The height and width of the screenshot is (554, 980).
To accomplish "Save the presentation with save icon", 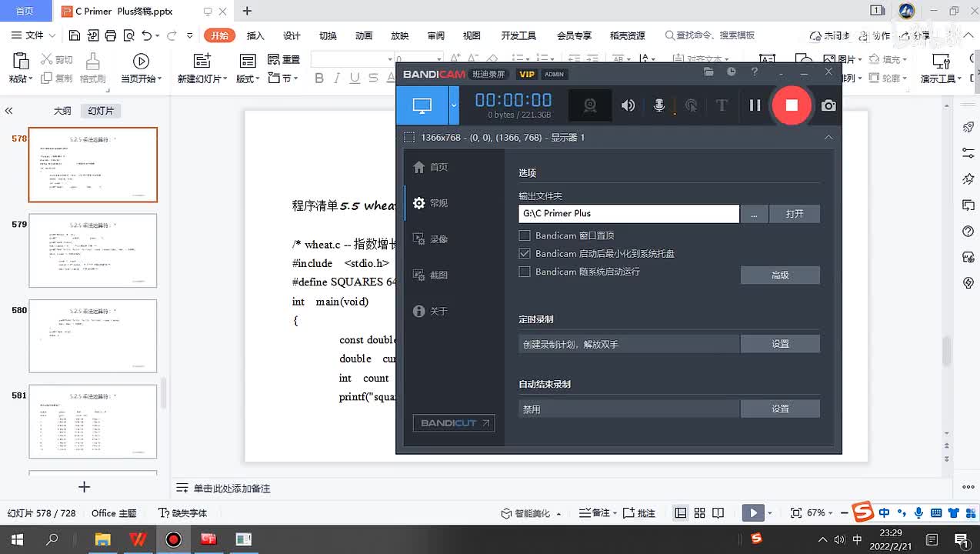I will (x=75, y=35).
